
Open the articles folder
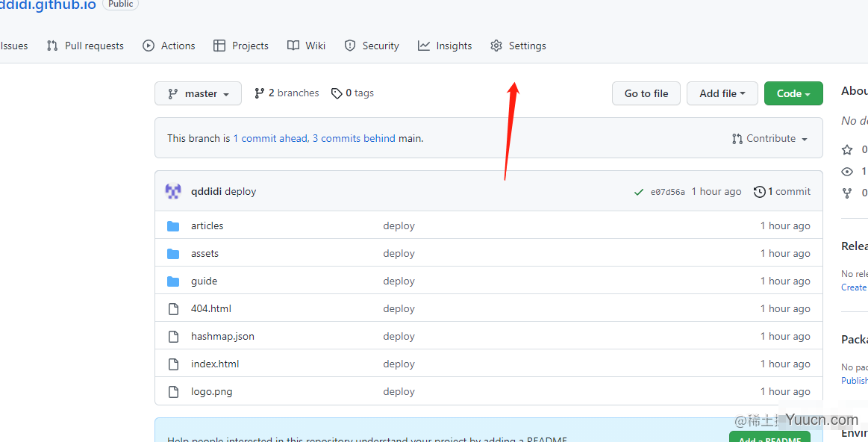207,226
